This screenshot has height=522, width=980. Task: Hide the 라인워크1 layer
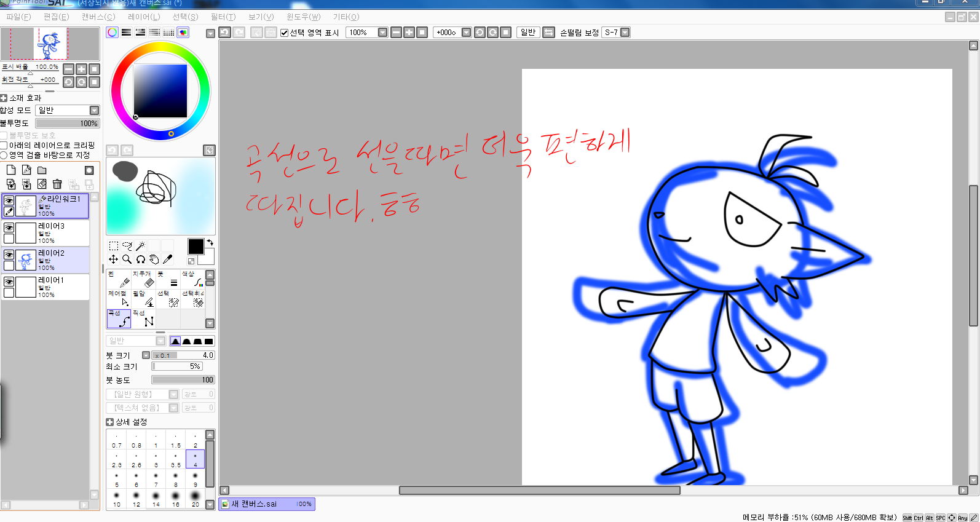coord(9,200)
